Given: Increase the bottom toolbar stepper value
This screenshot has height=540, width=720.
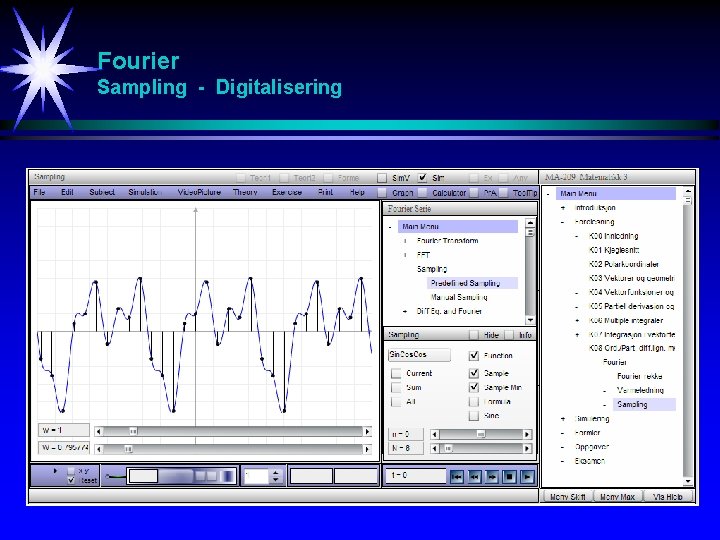Looking at the screenshot, I should click(x=276, y=472).
